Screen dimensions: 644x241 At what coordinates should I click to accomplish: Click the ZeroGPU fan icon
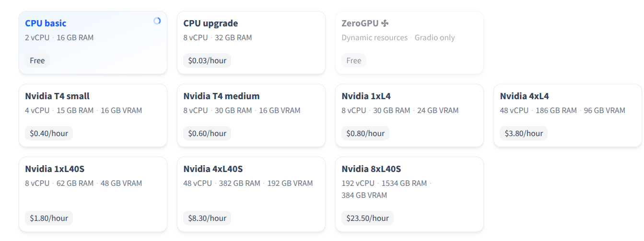coord(385,23)
